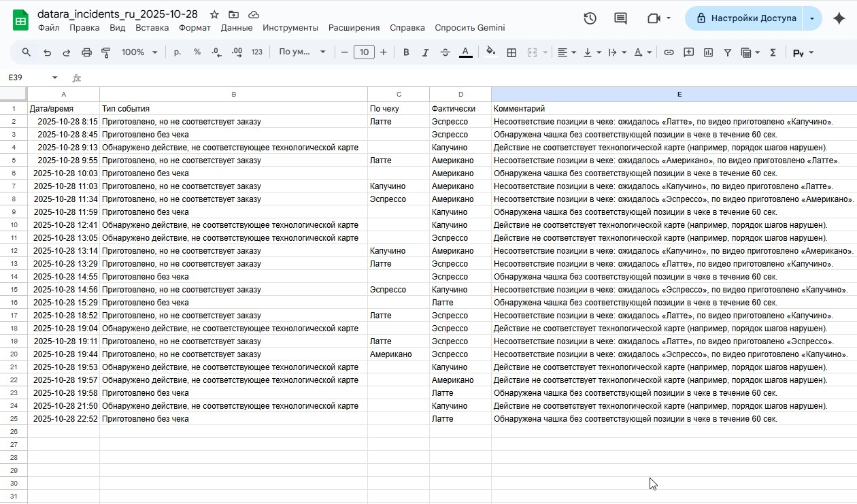Toggle strikethrough formatting
The height and width of the screenshot is (504, 857).
click(446, 52)
